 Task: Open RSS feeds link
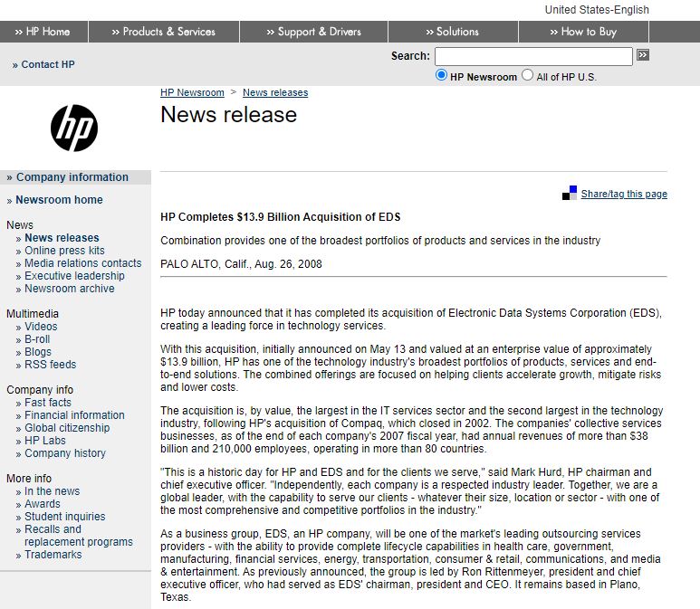coord(51,365)
